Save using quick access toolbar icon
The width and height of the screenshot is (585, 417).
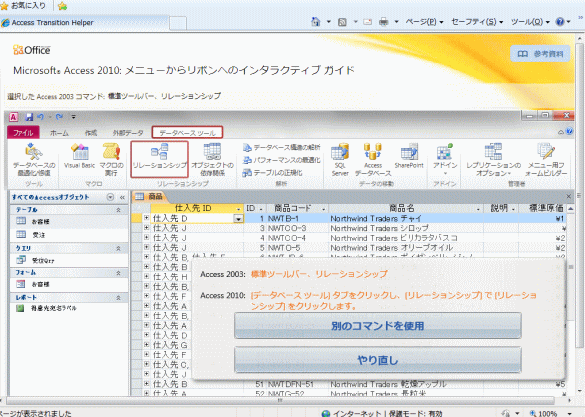click(29, 117)
